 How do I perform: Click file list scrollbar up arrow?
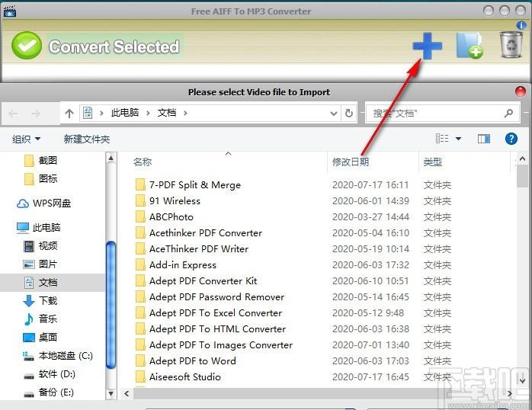[x=522, y=159]
